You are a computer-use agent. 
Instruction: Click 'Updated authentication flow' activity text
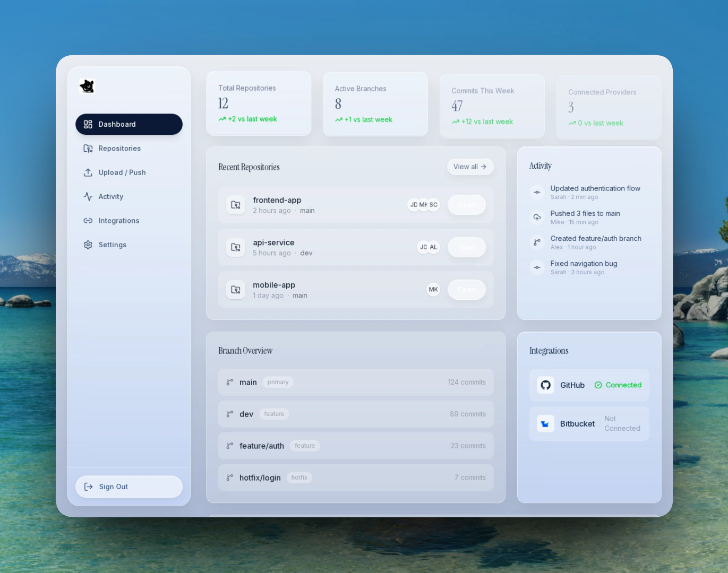click(x=595, y=188)
